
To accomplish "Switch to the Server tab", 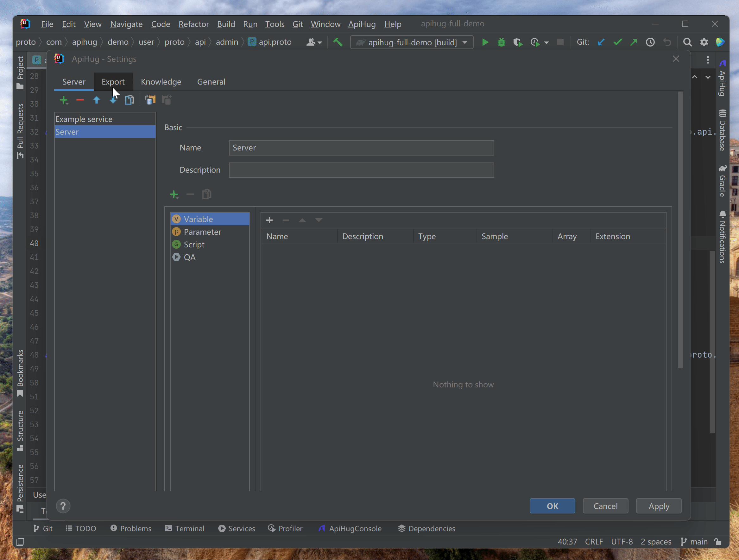I will 74,82.
